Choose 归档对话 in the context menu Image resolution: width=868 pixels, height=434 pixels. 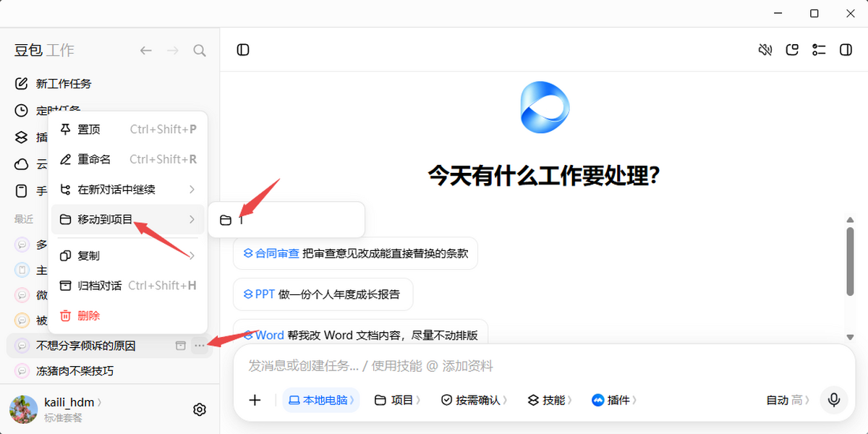[x=128, y=286]
